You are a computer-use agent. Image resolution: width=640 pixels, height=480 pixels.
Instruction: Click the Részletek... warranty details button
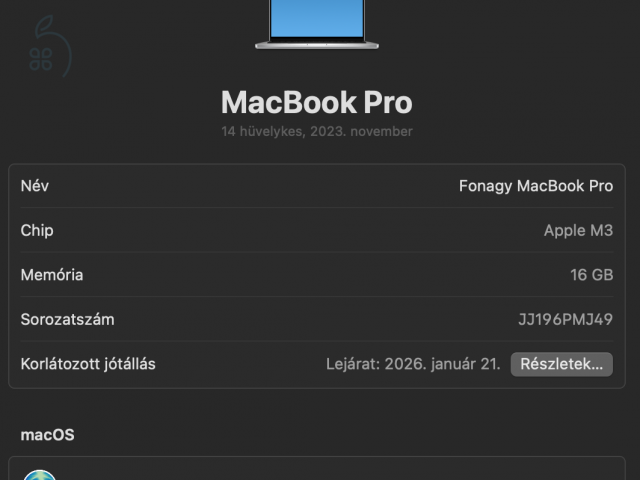click(x=561, y=364)
